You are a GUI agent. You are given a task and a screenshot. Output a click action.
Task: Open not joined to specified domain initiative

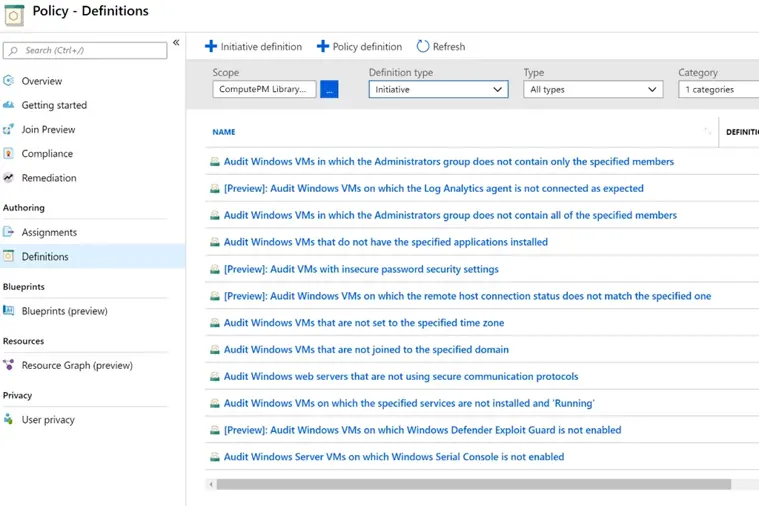(366, 349)
